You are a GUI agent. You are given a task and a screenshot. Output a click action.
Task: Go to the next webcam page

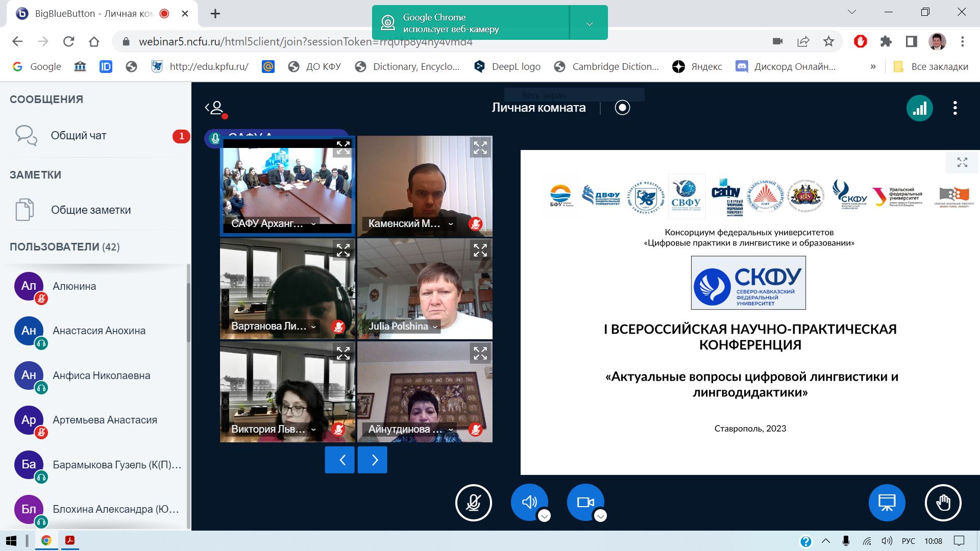[372, 460]
